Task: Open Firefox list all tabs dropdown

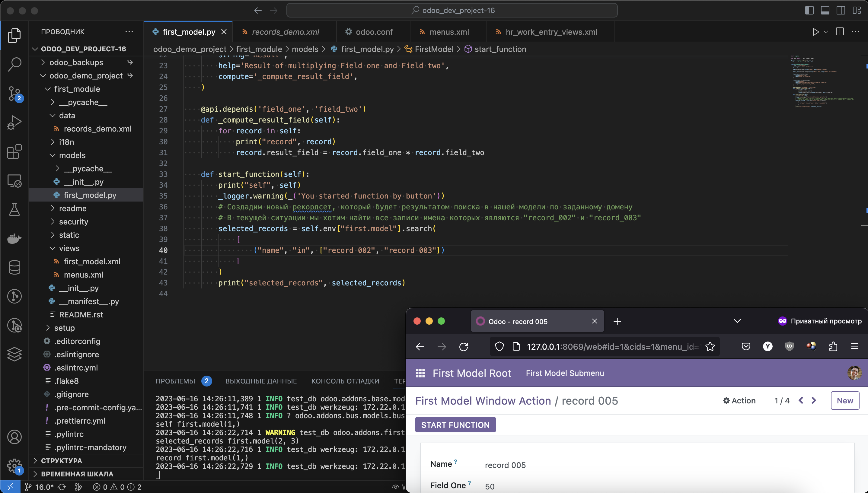Action: (737, 321)
